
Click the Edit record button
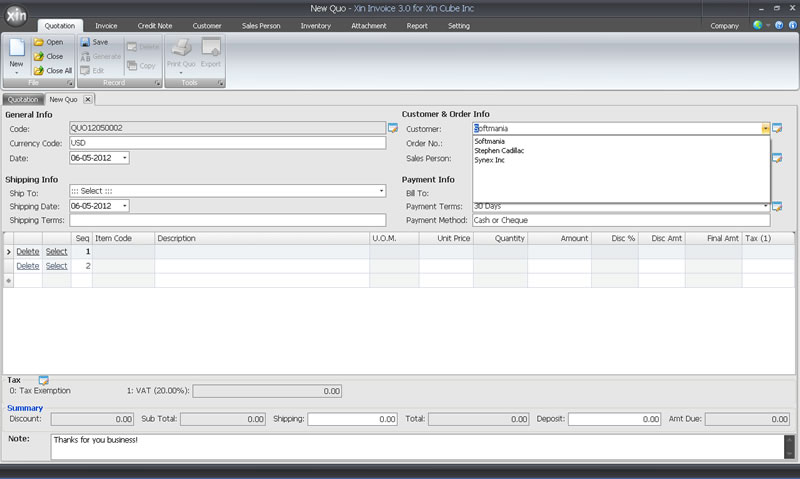tap(92, 70)
